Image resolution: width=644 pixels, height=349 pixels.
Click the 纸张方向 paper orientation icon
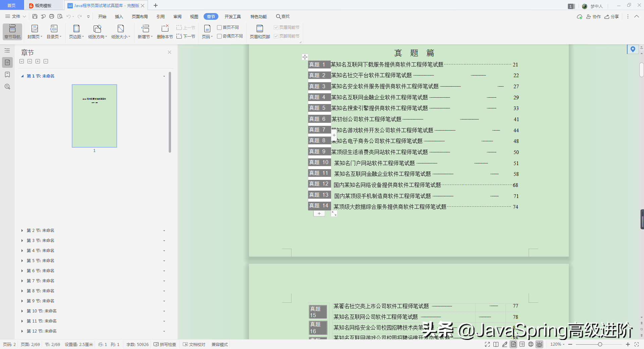(97, 29)
